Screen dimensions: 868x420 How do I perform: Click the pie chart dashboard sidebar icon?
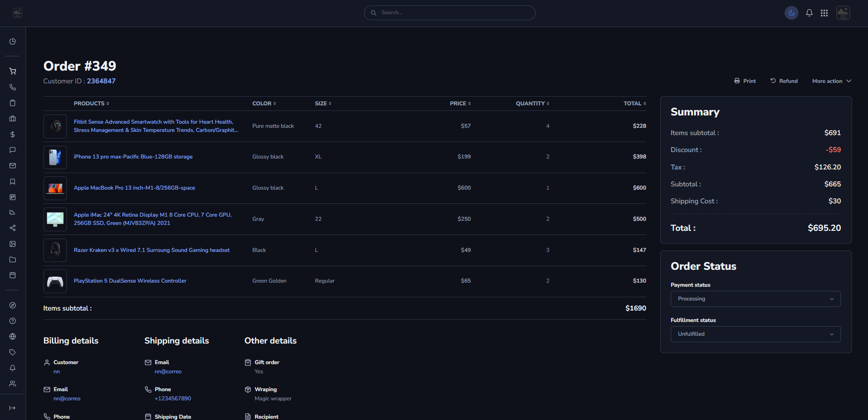pos(12,42)
